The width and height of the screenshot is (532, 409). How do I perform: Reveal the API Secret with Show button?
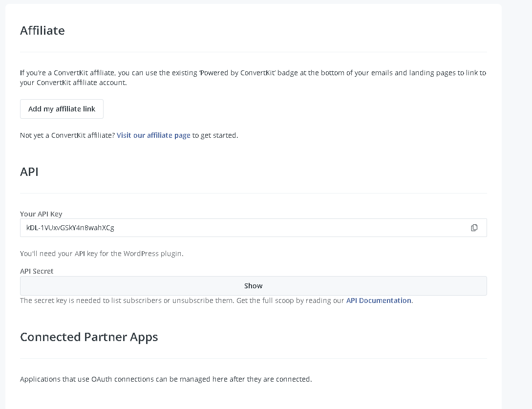(254, 286)
